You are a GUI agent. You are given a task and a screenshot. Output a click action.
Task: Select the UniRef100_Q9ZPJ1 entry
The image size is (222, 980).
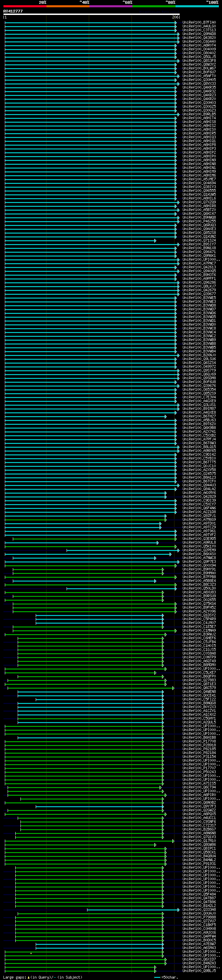pos(199,516)
